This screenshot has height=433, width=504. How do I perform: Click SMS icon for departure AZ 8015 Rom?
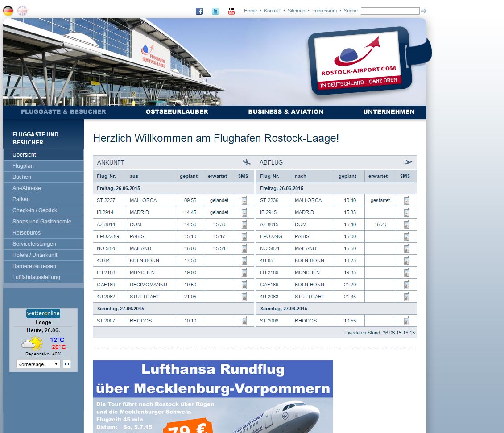pyautogui.click(x=406, y=225)
